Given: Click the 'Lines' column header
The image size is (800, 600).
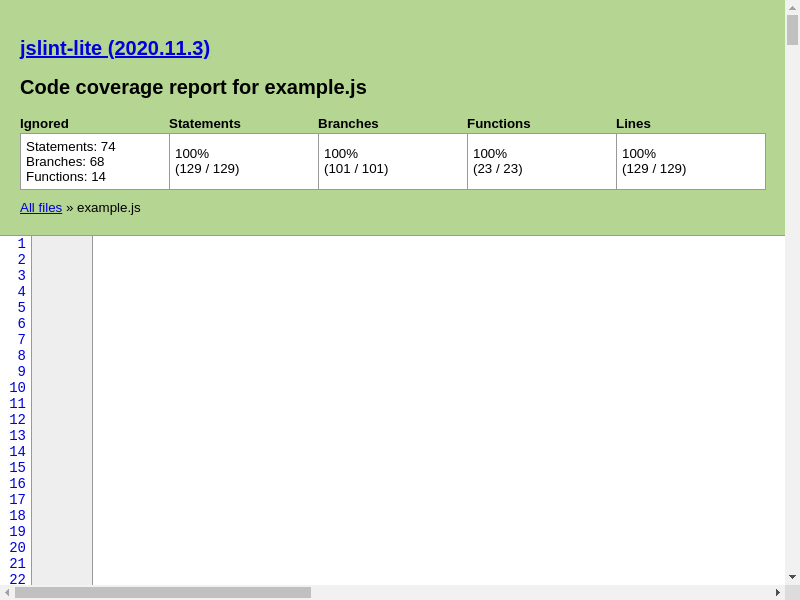Looking at the screenshot, I should tap(633, 123).
